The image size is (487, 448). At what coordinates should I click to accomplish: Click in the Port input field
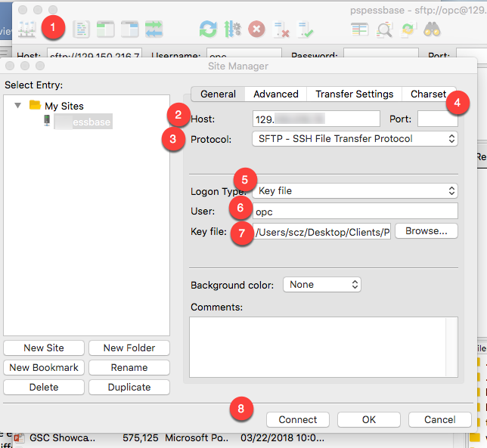(x=437, y=119)
